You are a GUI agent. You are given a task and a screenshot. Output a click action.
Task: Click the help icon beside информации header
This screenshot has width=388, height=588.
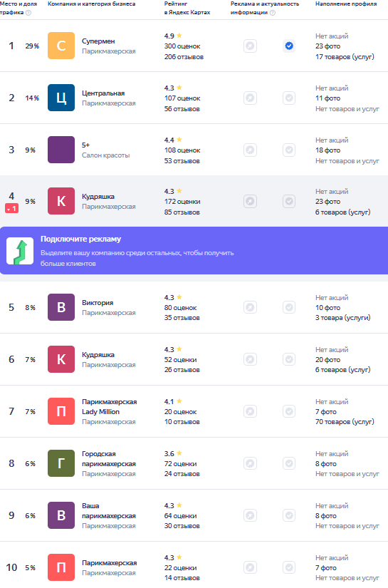click(x=273, y=13)
